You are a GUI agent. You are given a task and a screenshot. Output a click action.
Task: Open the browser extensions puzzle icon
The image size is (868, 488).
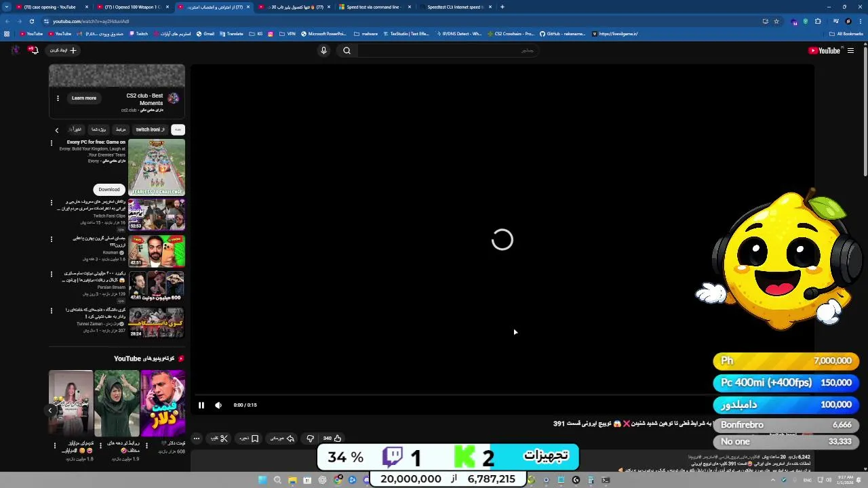pyautogui.click(x=818, y=21)
